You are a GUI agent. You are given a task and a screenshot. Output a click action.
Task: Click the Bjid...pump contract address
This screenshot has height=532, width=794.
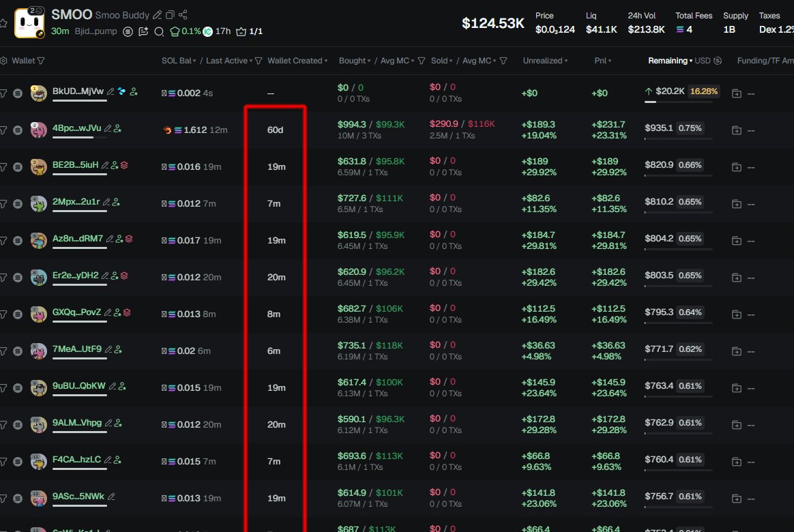tap(95, 31)
